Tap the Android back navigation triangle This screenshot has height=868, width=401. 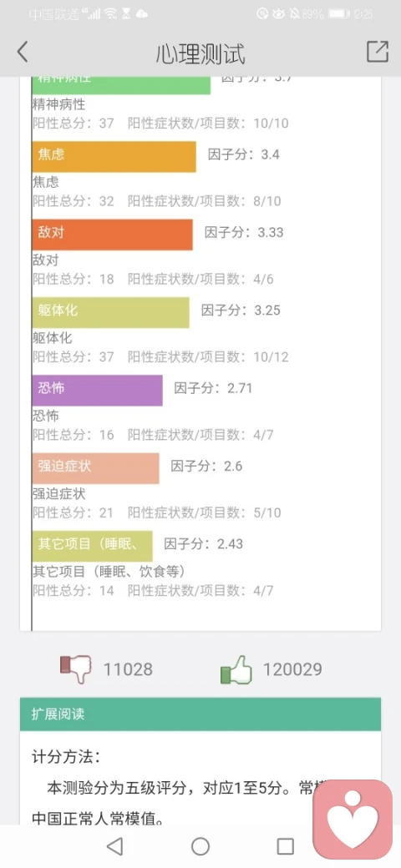pos(114,845)
